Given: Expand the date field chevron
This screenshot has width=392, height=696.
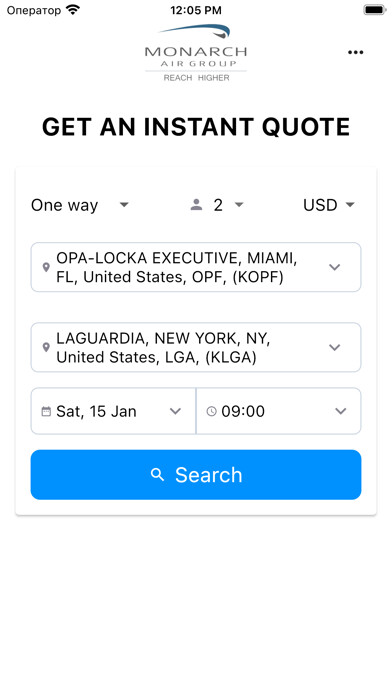Looking at the screenshot, I should click(x=176, y=411).
